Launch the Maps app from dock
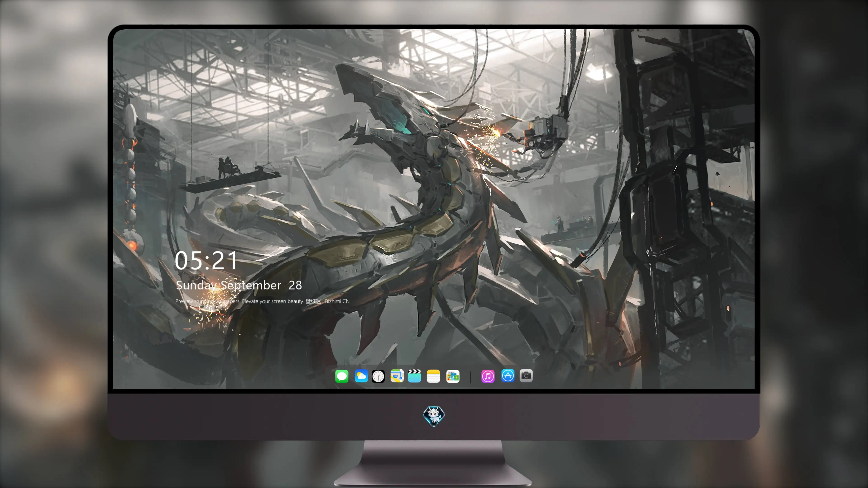This screenshot has height=488, width=868. [x=397, y=376]
